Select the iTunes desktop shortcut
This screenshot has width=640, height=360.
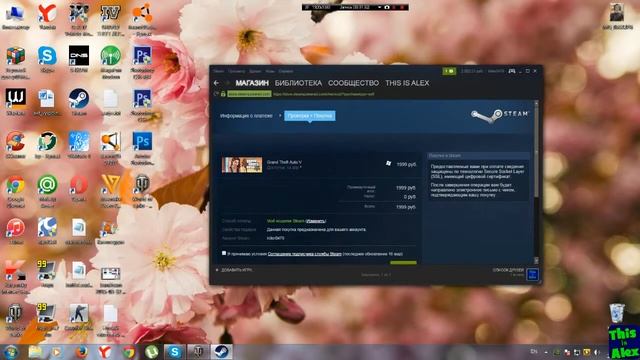coord(16,231)
